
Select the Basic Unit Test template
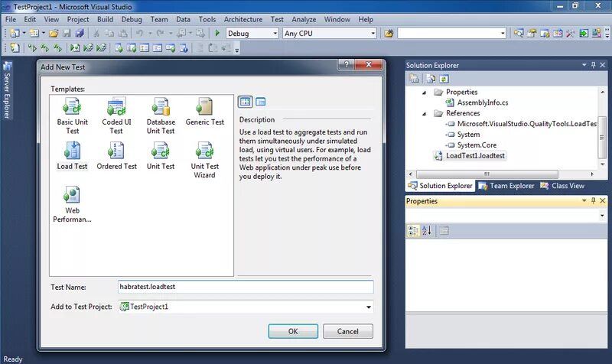[72, 116]
